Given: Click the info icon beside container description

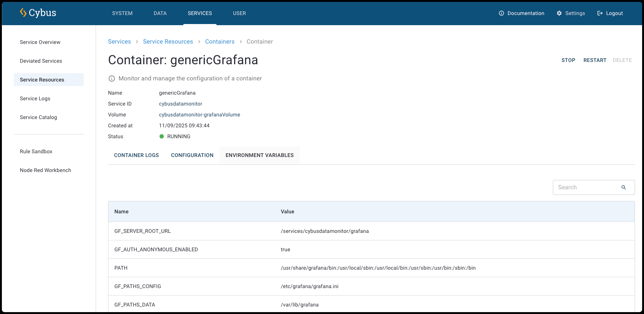Looking at the screenshot, I should point(112,78).
